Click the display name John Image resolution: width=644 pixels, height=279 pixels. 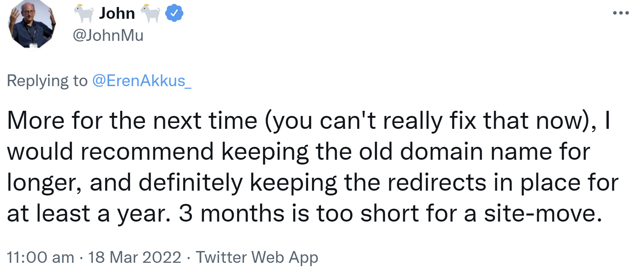pos(116,13)
